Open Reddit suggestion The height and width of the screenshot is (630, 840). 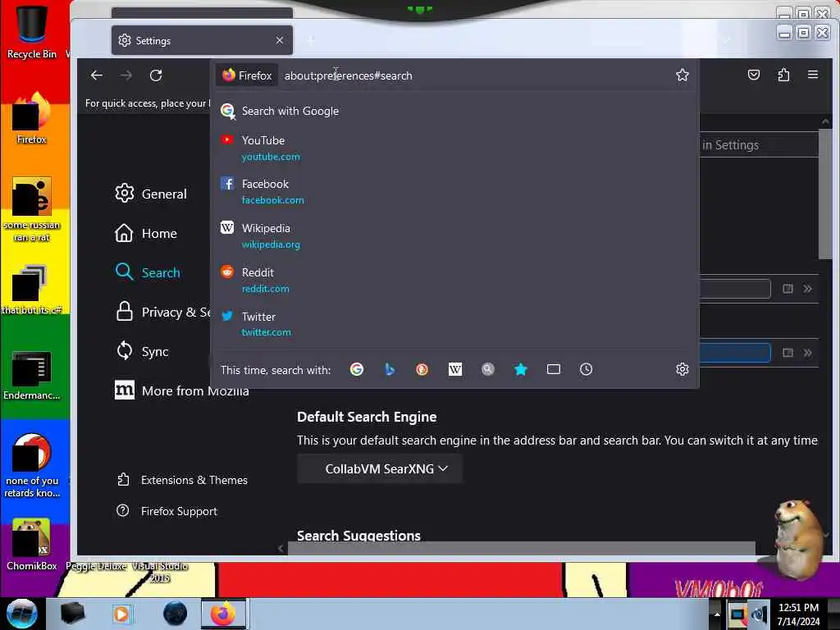(x=455, y=280)
